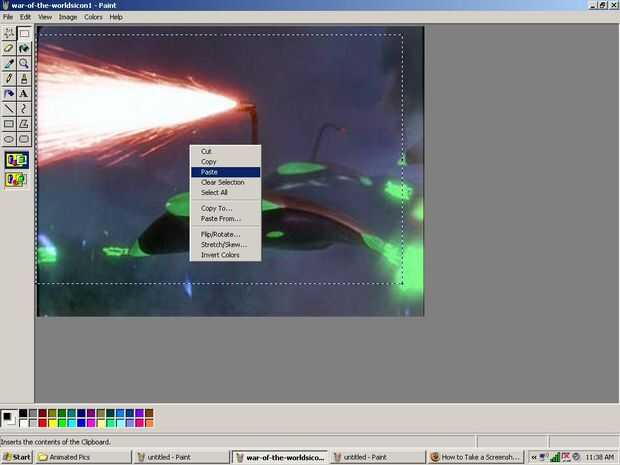Open the File menu
The width and height of the screenshot is (620, 465).
coord(8,17)
